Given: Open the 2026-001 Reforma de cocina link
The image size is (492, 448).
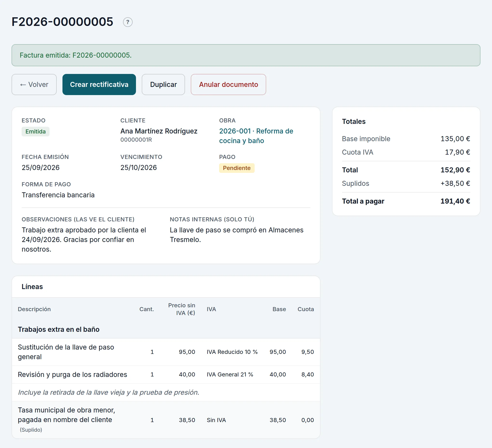Looking at the screenshot, I should click(x=256, y=136).
